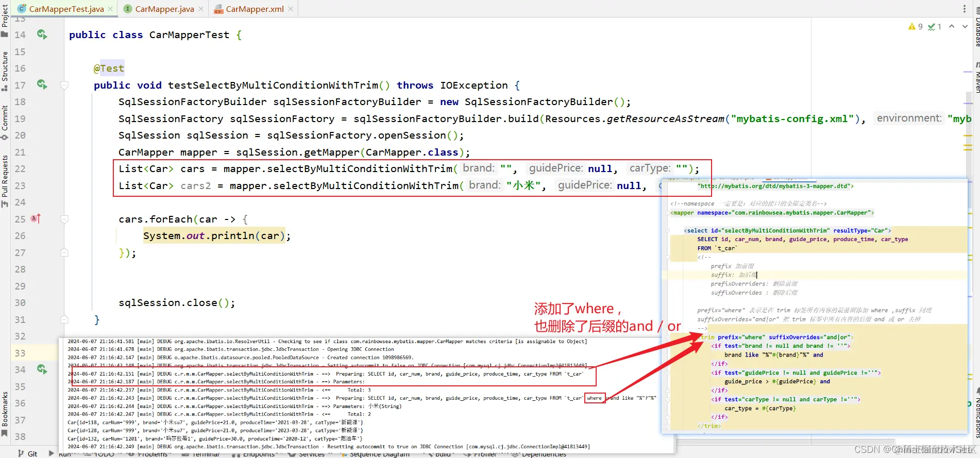Open the Pull Requests tool window
Screen dimensions: 980x458
[5, 180]
